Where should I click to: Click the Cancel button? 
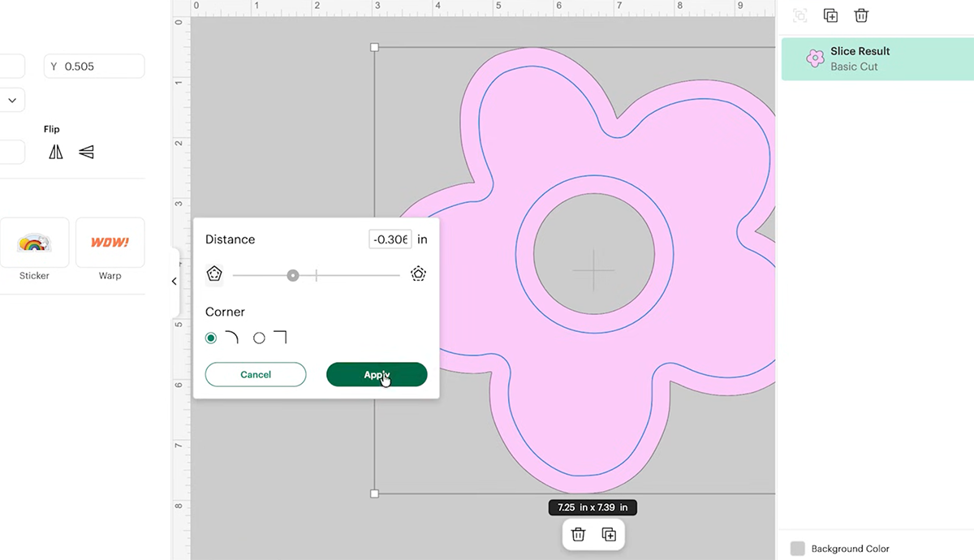(256, 374)
